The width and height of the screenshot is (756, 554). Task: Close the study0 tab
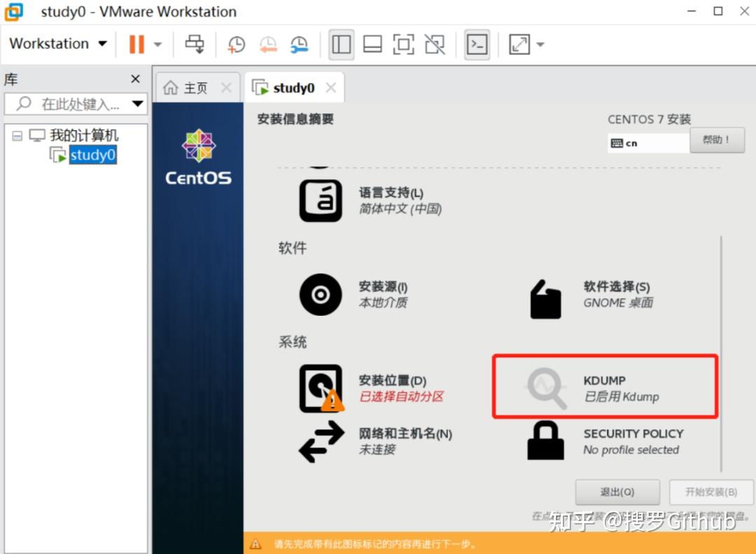(x=330, y=88)
